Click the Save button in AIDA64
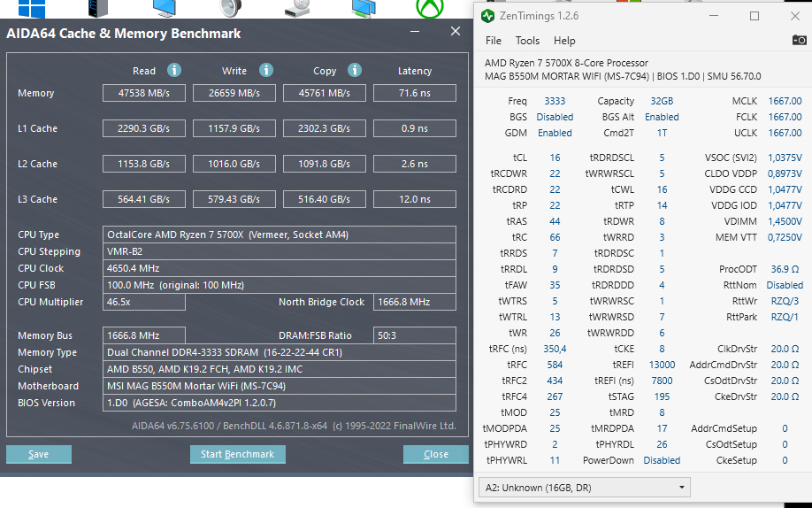Viewport: 812px width, 508px height. point(39,454)
